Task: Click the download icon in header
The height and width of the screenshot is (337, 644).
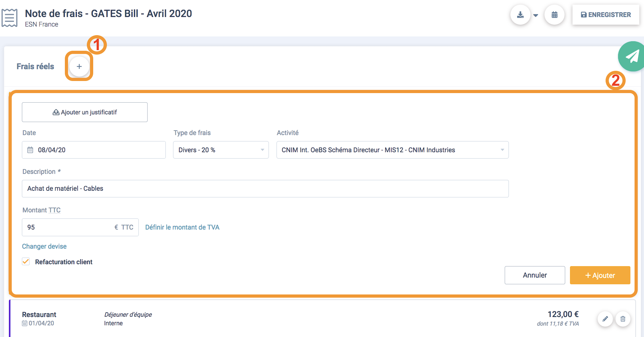Action: click(520, 15)
